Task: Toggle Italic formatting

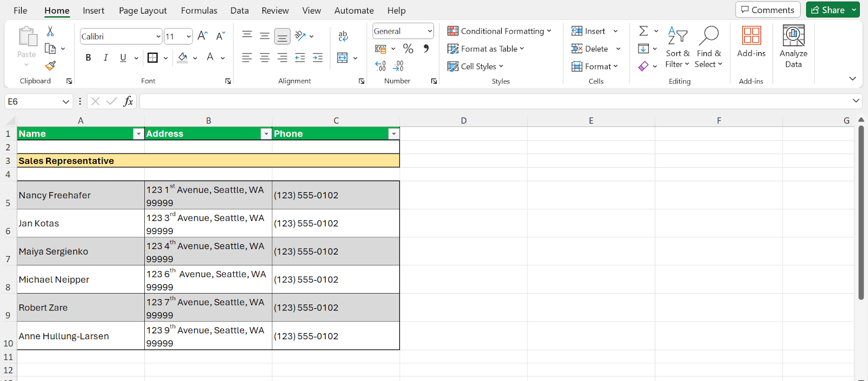Action: (106, 58)
